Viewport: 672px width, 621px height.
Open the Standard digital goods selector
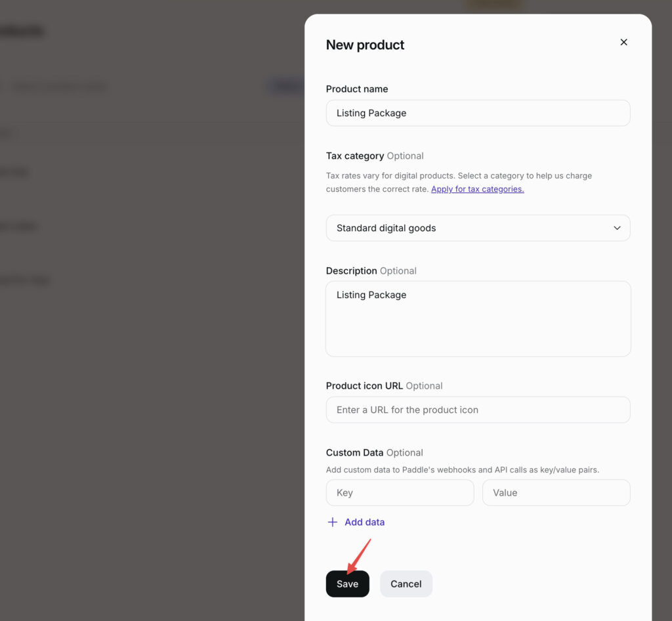478,228
